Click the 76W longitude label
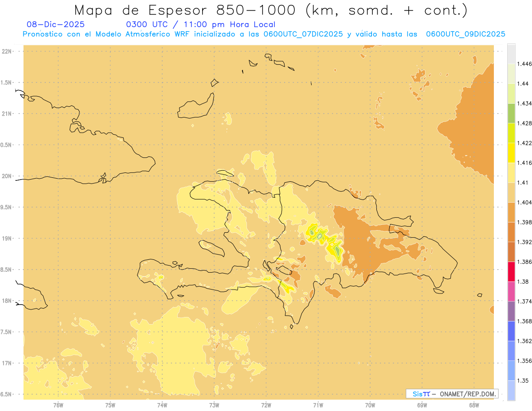Image resolution: width=532 pixels, height=411 pixels. (58, 405)
